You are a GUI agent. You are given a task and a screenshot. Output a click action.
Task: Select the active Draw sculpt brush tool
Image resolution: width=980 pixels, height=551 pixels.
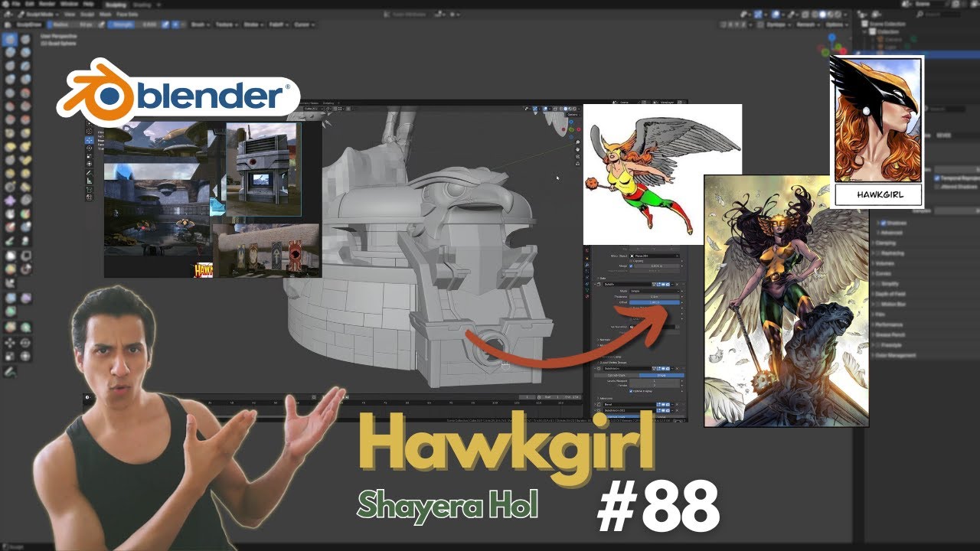pos(10,38)
